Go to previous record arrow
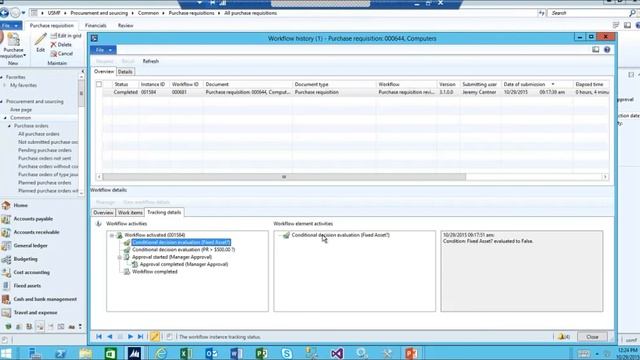640x360 pixels. pyautogui.click(x=110, y=337)
